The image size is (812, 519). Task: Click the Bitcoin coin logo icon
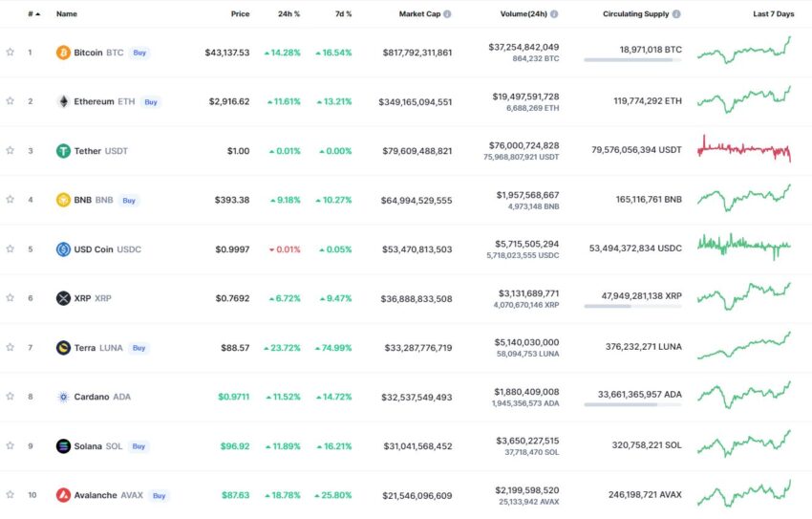[63, 53]
